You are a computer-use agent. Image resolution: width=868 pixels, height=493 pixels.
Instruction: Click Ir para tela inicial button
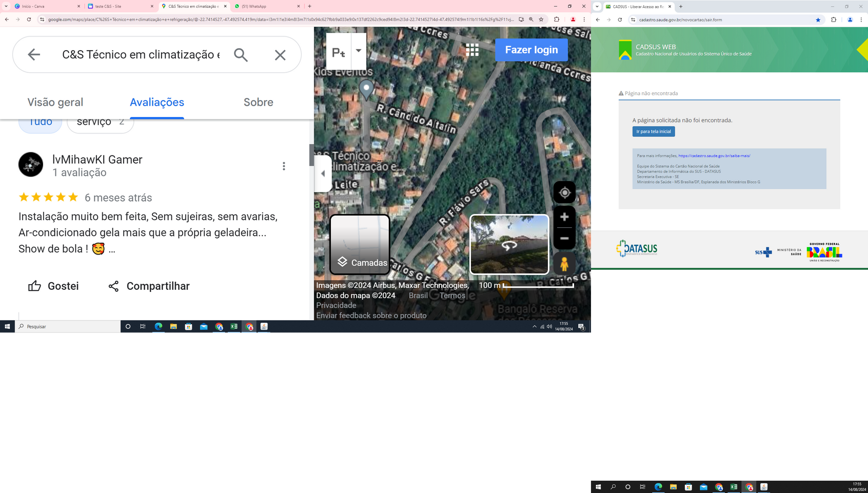[x=654, y=131]
